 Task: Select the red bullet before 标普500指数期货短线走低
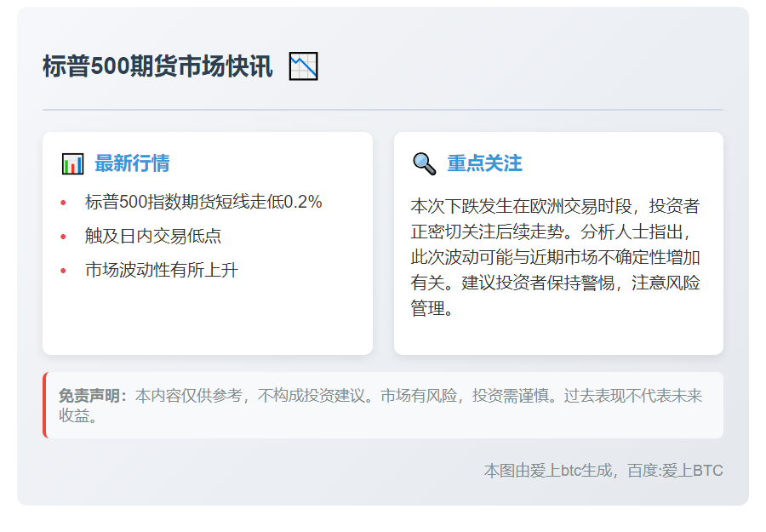point(63,203)
